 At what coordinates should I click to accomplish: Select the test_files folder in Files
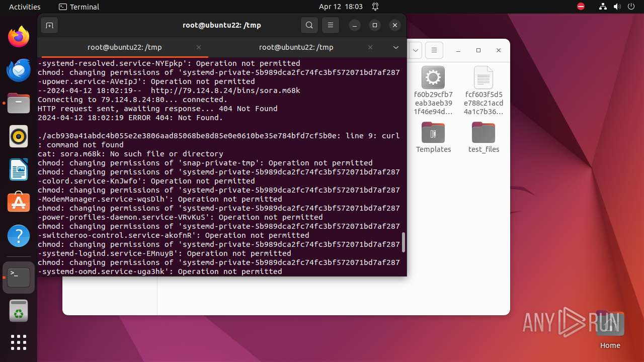[x=484, y=137]
